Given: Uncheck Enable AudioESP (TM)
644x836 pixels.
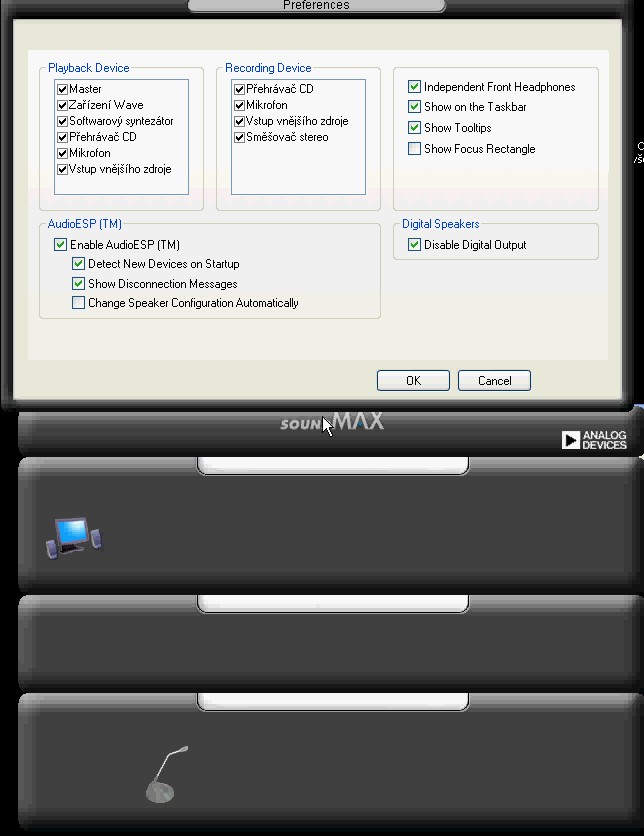Looking at the screenshot, I should pos(60,245).
